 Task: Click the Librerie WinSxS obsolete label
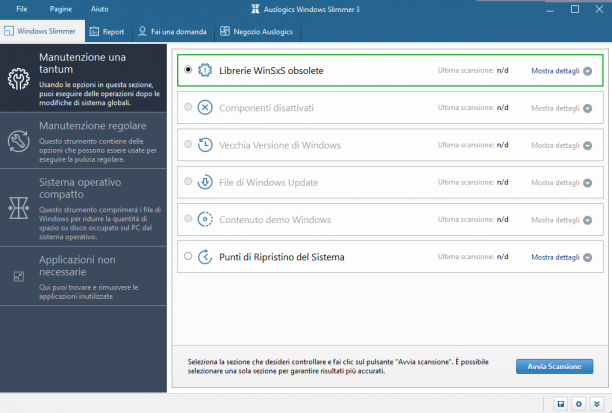point(271,71)
